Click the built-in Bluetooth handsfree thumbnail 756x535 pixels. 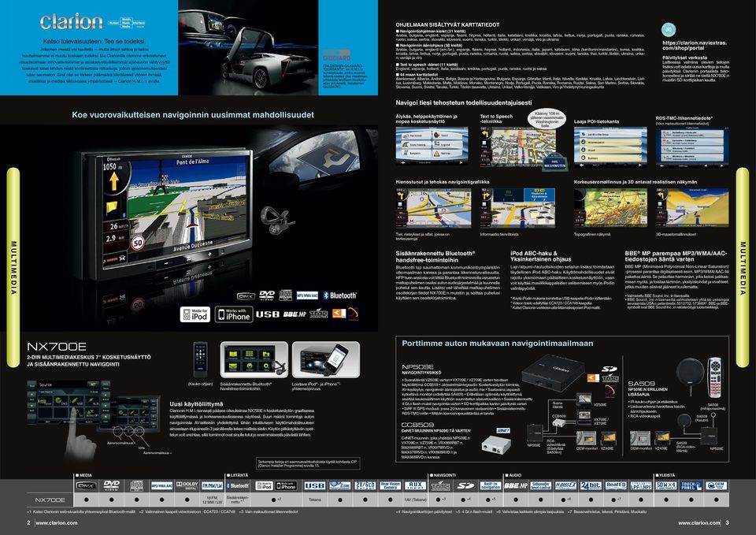tap(254, 360)
